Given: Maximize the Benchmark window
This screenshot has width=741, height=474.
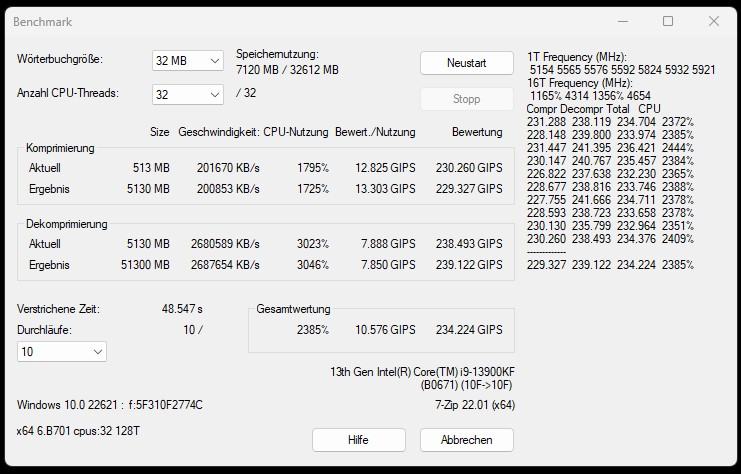Looking at the screenshot, I should click(668, 21).
